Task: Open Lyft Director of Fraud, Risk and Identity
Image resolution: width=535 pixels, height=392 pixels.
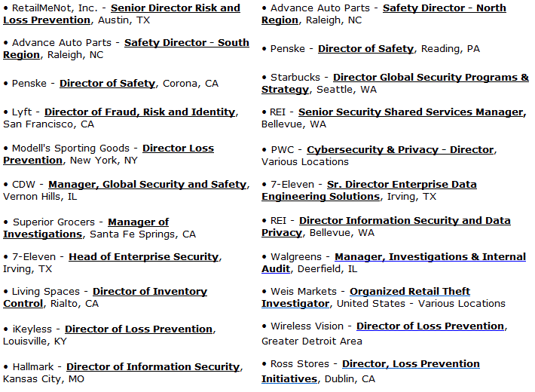Action: [140, 112]
